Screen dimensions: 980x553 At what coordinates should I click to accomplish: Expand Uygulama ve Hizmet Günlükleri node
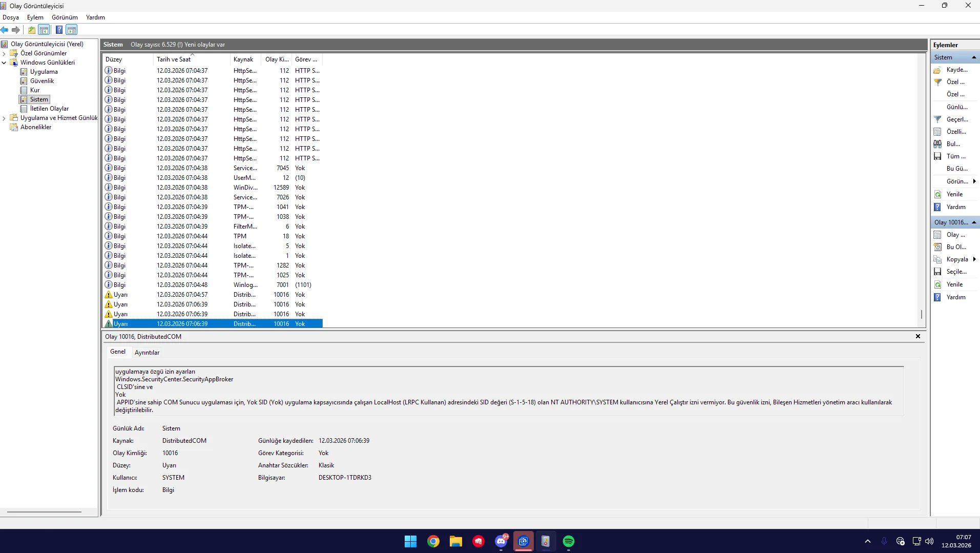pos(4,118)
